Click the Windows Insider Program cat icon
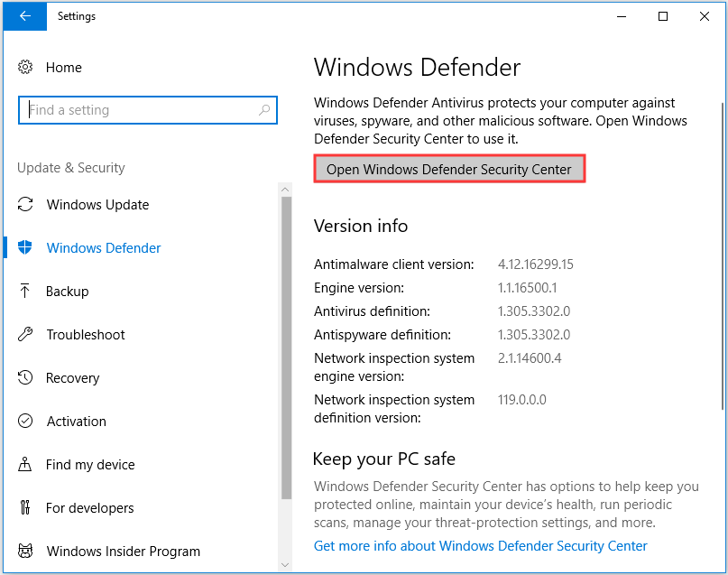Screen dimensions: 728x575 (25, 551)
